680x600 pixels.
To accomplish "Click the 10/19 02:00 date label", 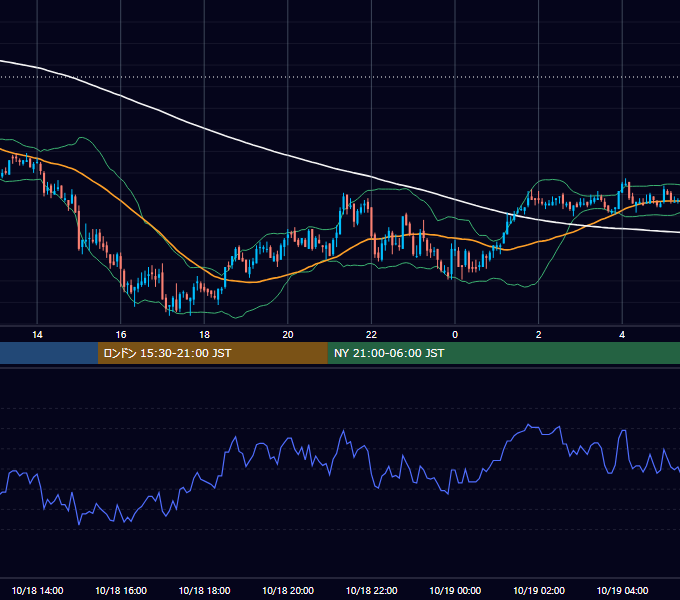I will click(x=539, y=590).
